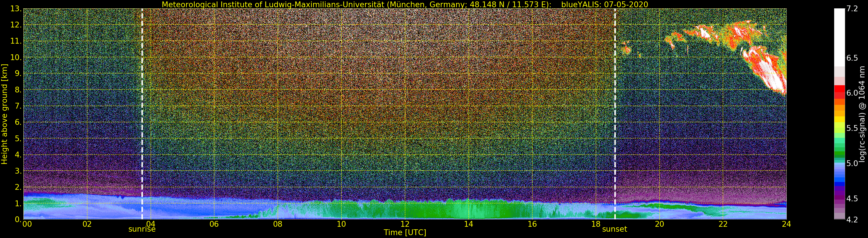Viewport: 868px width, 238px height.
Task: Click the '22' tick on the time axis
Action: click(x=723, y=224)
